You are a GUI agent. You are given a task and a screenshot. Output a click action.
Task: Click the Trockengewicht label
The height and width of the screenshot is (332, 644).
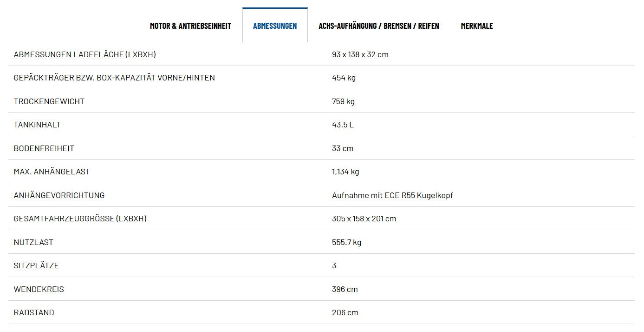point(49,101)
